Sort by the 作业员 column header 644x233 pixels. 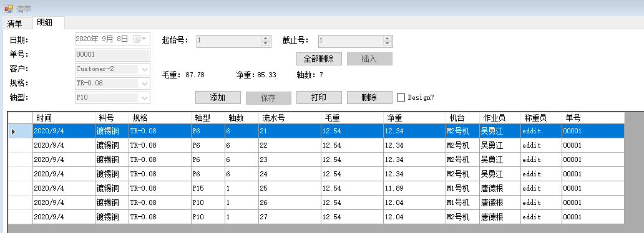click(500, 118)
